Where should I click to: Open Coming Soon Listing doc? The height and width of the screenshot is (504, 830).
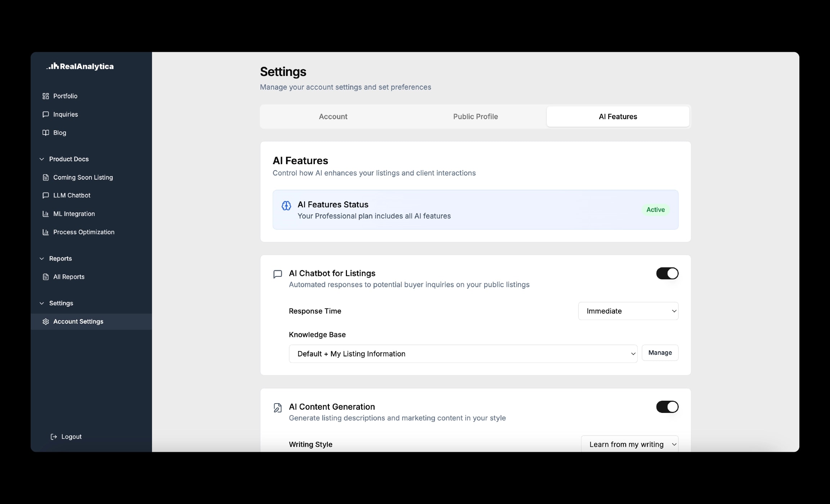91,177
